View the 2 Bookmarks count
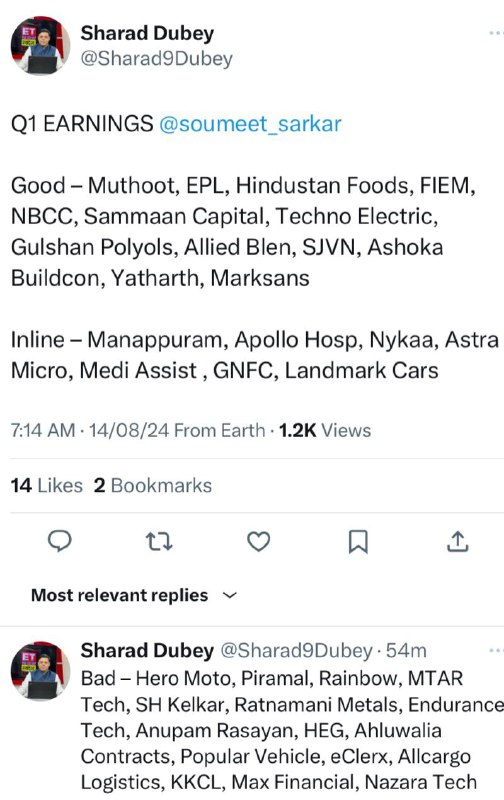Viewport: 504px width, 800px height. (153, 485)
